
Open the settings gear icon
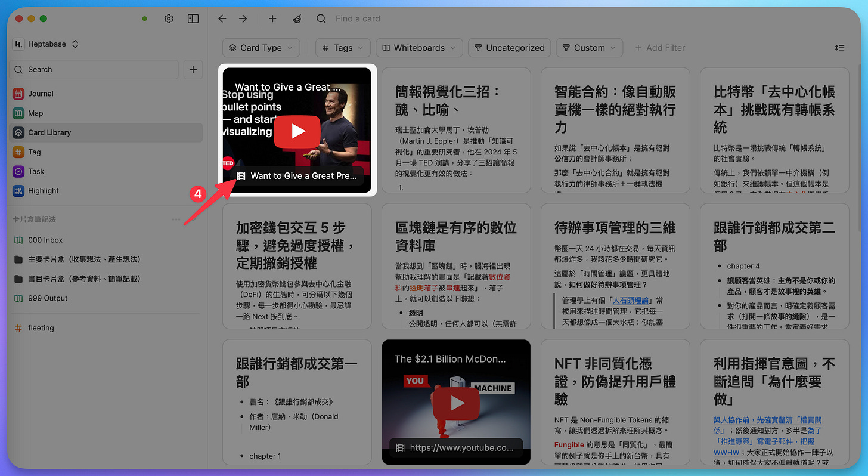tap(169, 19)
